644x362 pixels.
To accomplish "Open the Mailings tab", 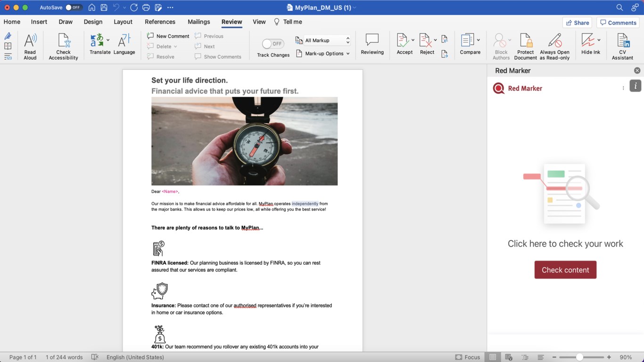I will coord(198,22).
